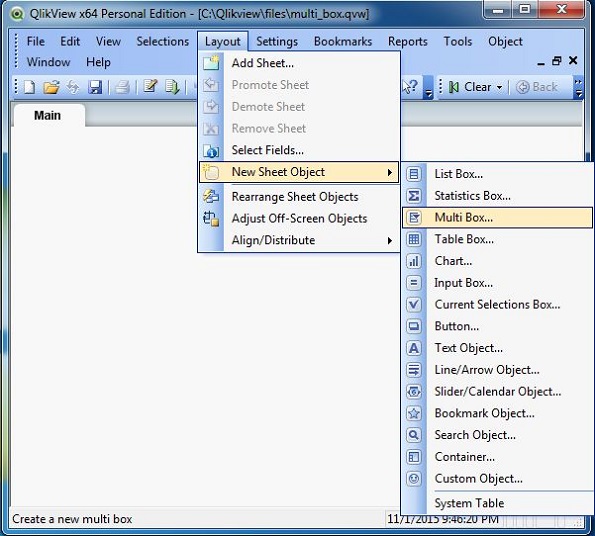Screen dimensions: 595x536
Task: Click the Edit Script toolbar icon
Action: point(150,86)
